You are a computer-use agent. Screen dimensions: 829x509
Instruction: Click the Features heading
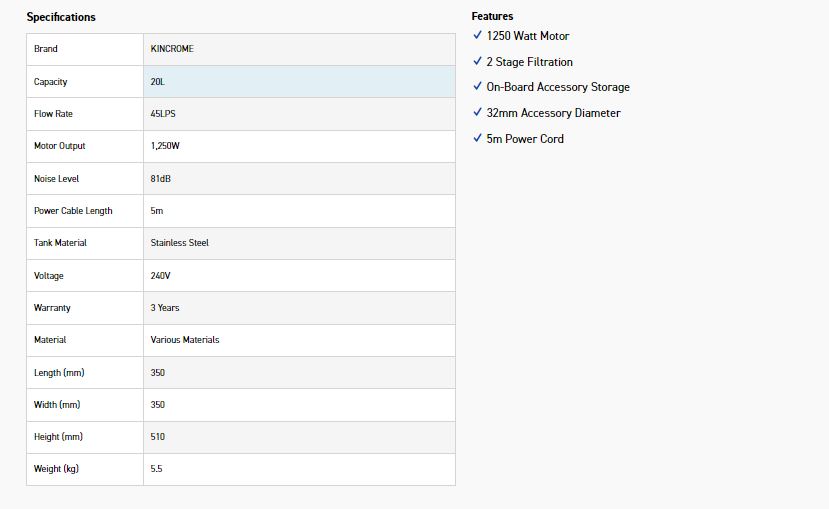point(492,16)
